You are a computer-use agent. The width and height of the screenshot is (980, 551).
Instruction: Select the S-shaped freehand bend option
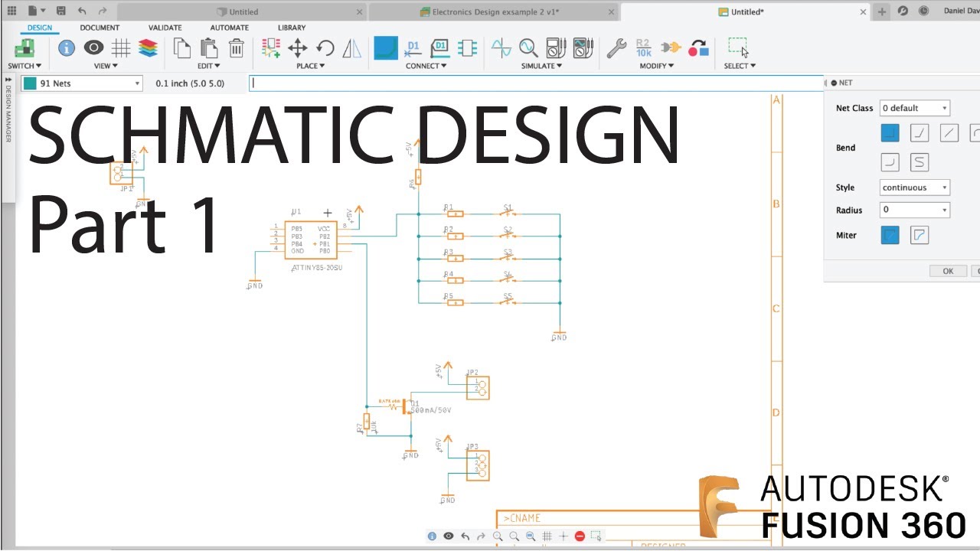tap(920, 162)
